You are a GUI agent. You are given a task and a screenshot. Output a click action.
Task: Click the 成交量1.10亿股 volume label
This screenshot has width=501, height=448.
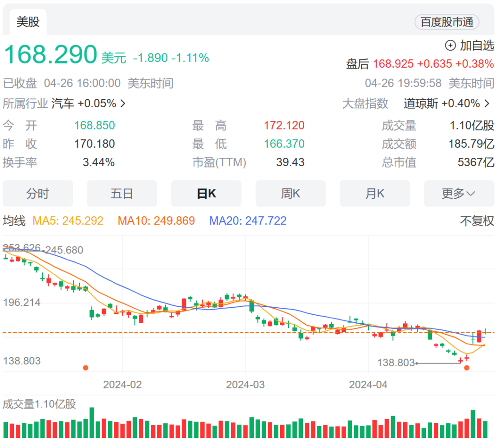pos(39,404)
